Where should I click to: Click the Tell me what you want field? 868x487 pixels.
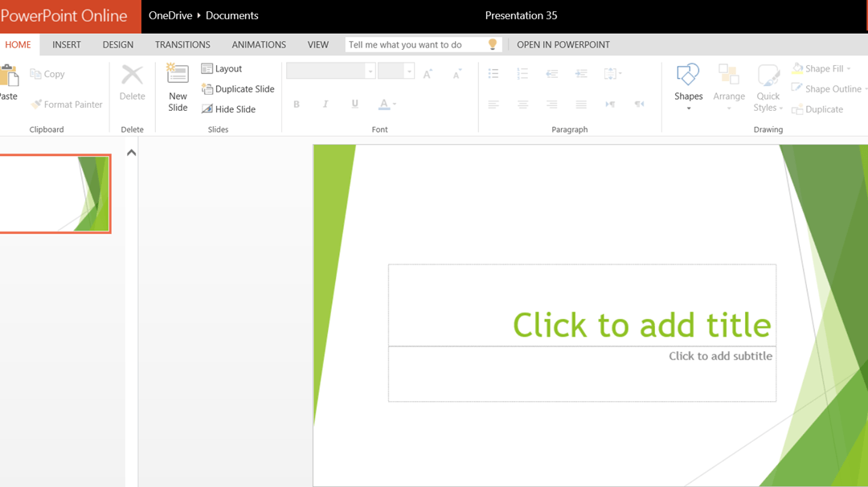click(418, 44)
